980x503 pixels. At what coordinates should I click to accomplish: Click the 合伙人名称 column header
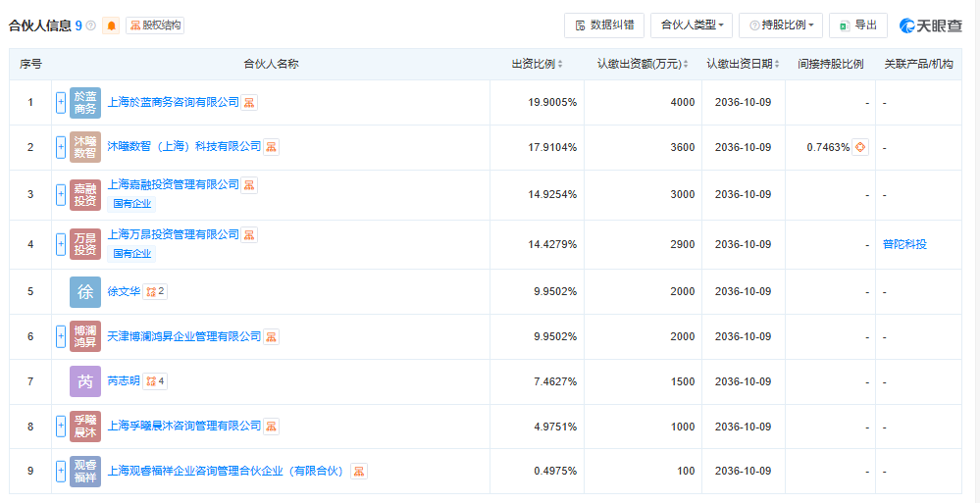(271, 65)
